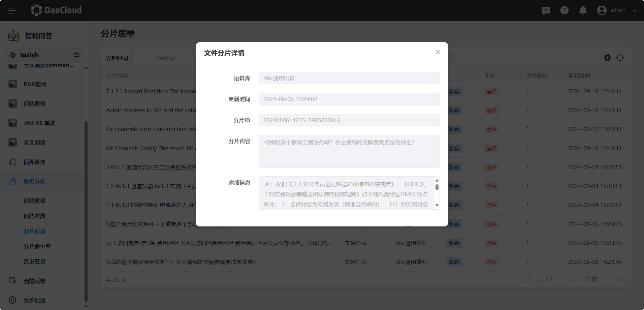Open the notifications bell

[582, 10]
